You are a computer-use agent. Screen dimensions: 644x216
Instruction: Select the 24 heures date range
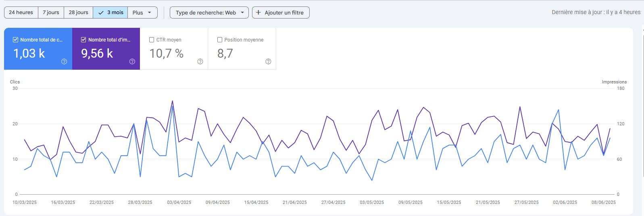21,12
